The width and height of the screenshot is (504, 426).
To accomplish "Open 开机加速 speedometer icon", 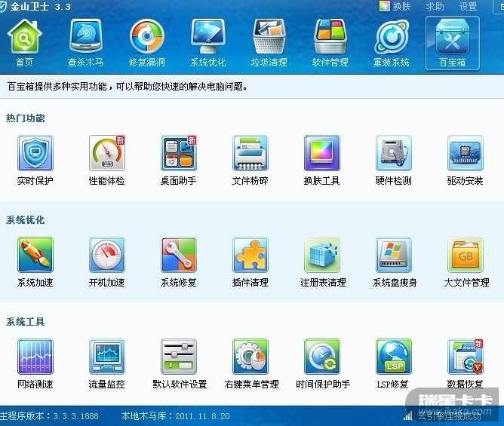I will [107, 255].
